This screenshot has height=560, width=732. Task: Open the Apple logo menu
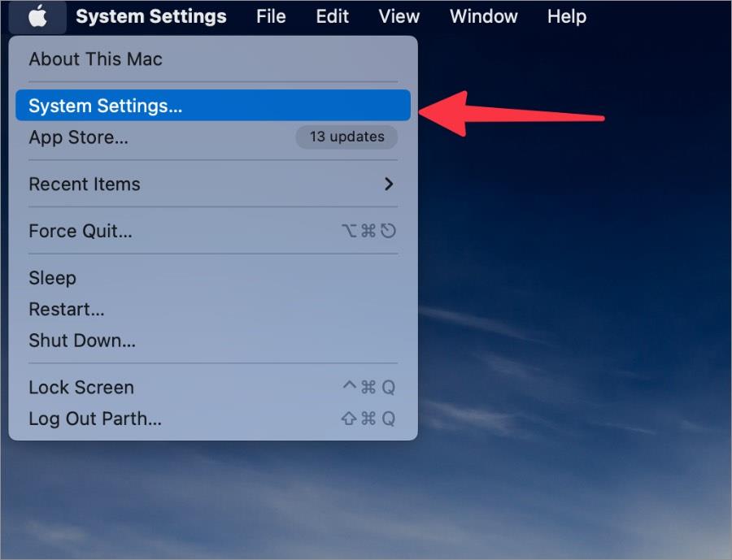[37, 17]
